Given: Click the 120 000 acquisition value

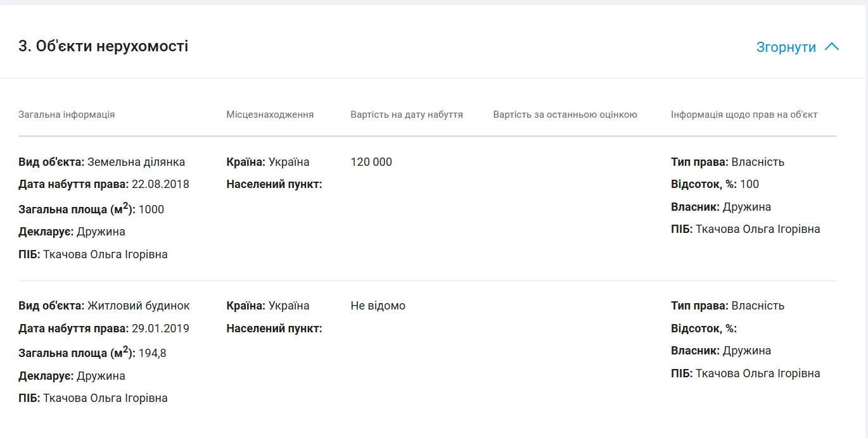Looking at the screenshot, I should (x=371, y=162).
